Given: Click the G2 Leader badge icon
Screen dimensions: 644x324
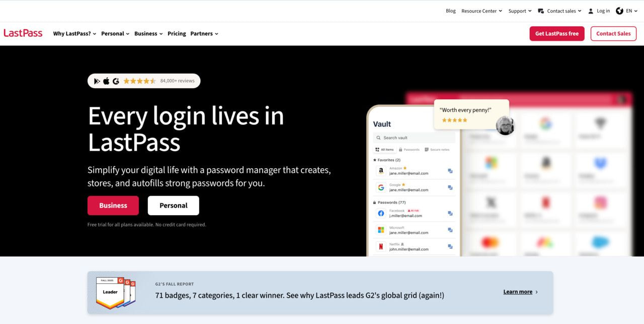Looking at the screenshot, I should pos(111,292).
